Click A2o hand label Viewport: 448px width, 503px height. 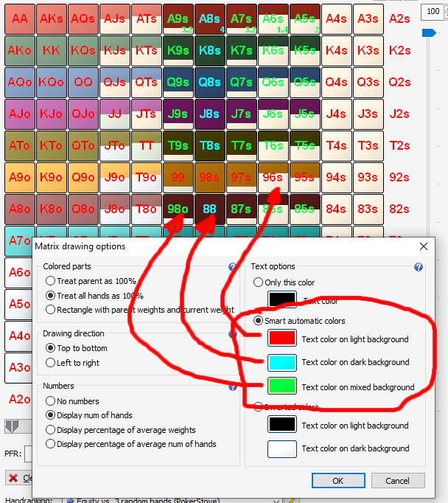click(20, 400)
